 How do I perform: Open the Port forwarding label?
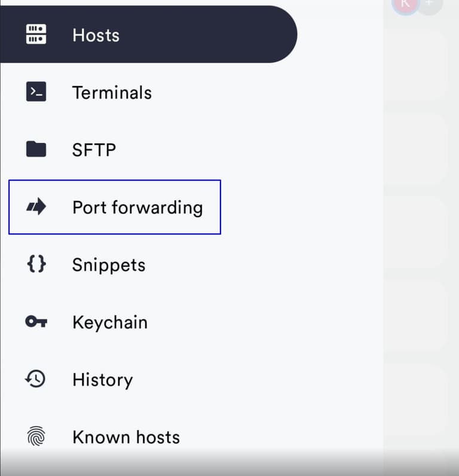pos(137,208)
